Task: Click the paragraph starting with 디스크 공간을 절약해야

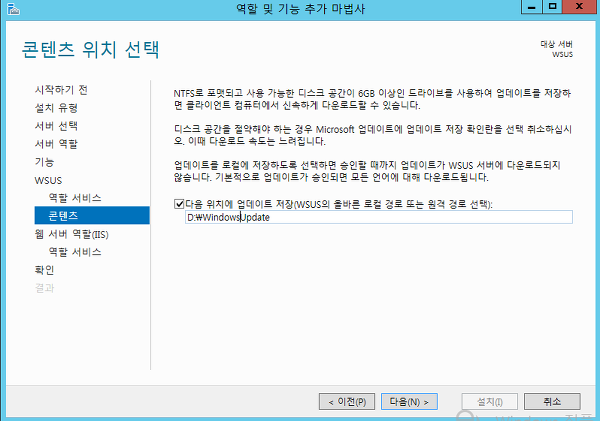Action: 372,135
